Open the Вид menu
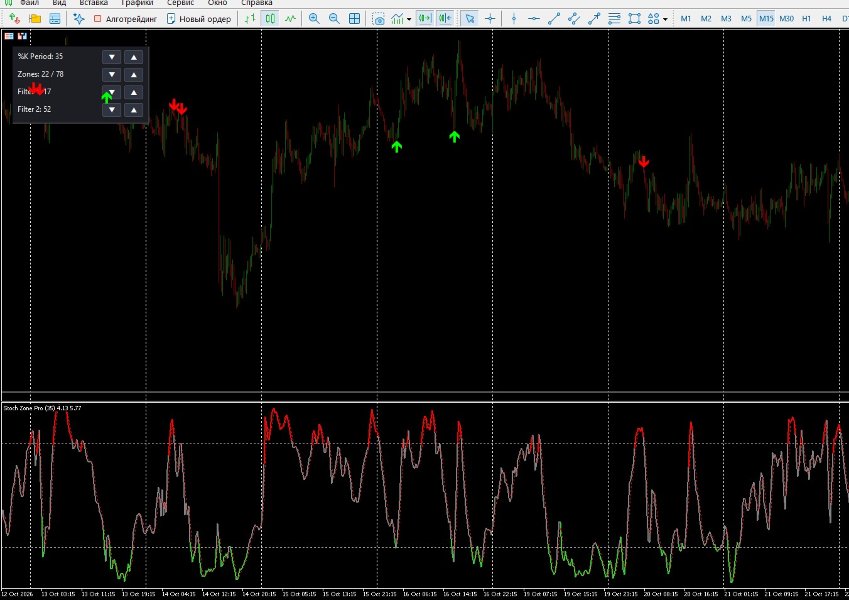849x600 pixels. [x=59, y=3]
